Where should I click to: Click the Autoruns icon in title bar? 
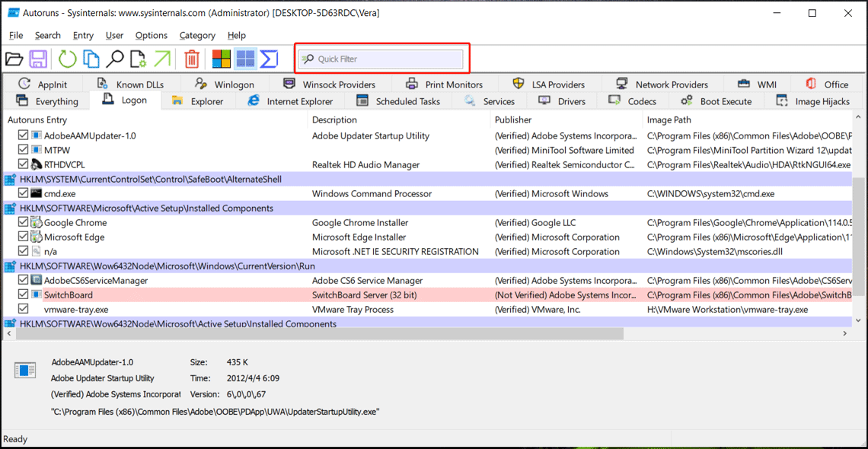[13, 12]
